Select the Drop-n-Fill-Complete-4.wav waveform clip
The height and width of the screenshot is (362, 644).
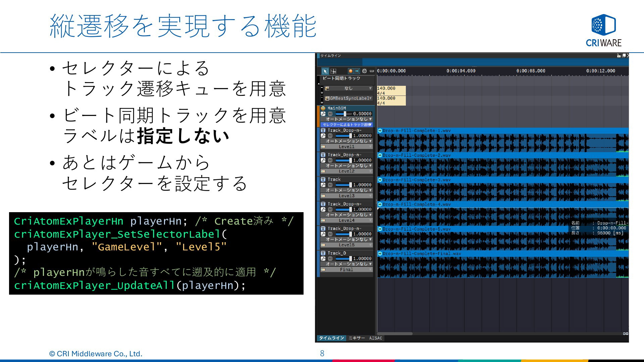pos(503,214)
